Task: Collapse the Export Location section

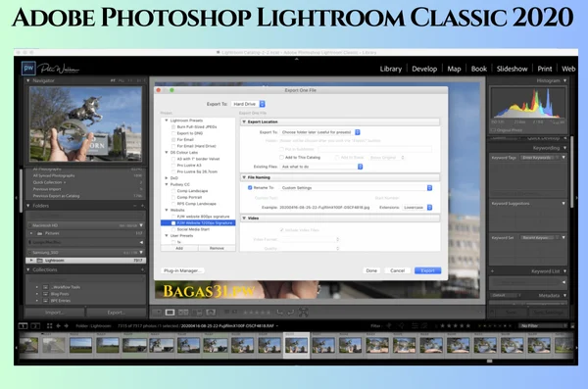Action: 244,122
